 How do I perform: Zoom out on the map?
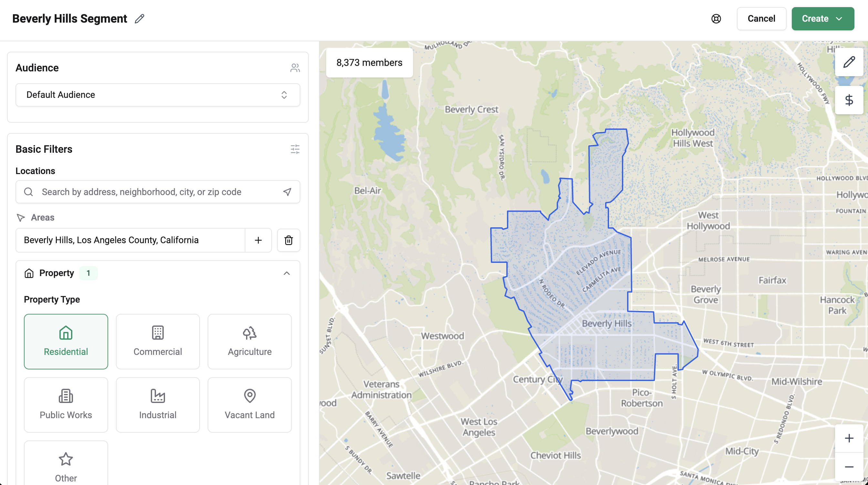[849, 467]
